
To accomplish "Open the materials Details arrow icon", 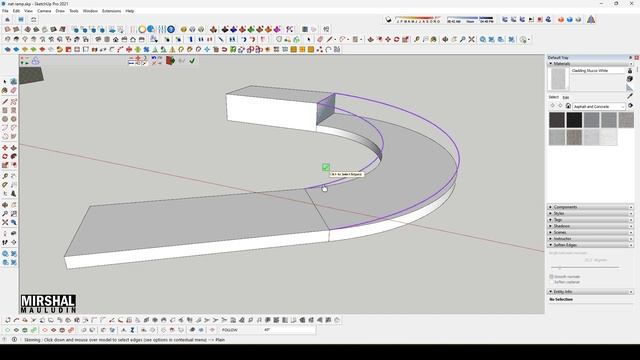I will (631, 106).
